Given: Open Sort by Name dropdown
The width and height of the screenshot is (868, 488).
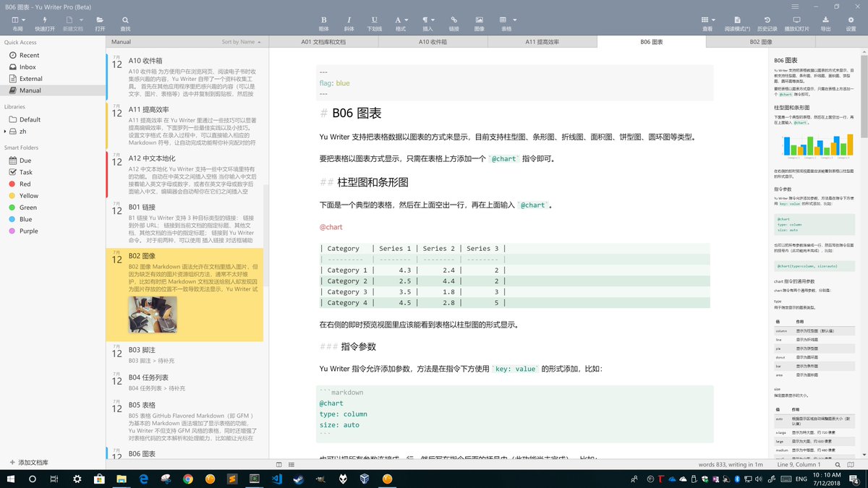Looking at the screenshot, I should coord(241,42).
